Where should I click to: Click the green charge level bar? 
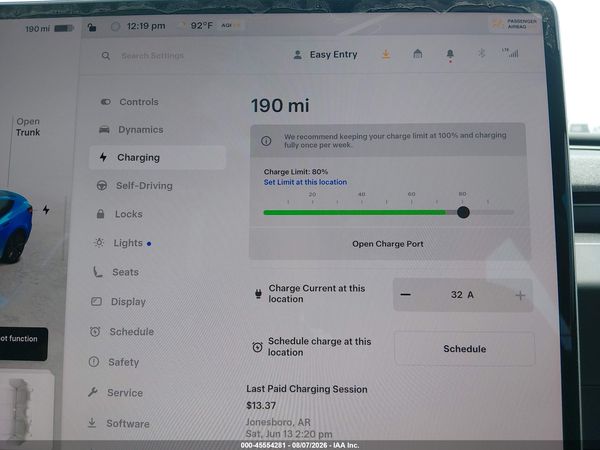pos(354,212)
